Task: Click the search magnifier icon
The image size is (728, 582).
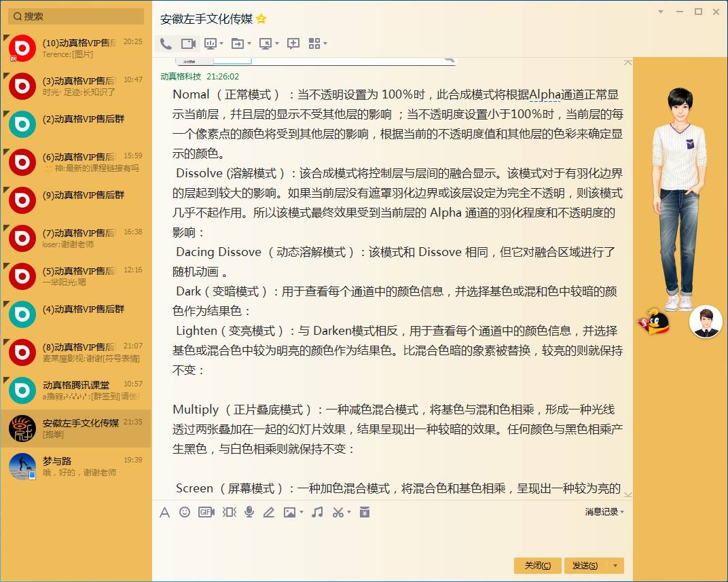Action: 18,17
